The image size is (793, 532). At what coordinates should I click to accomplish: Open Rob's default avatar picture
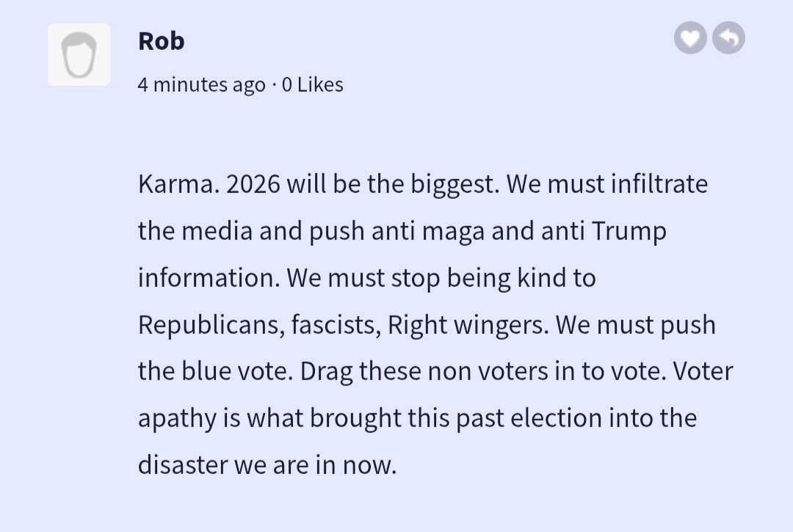tap(79, 55)
